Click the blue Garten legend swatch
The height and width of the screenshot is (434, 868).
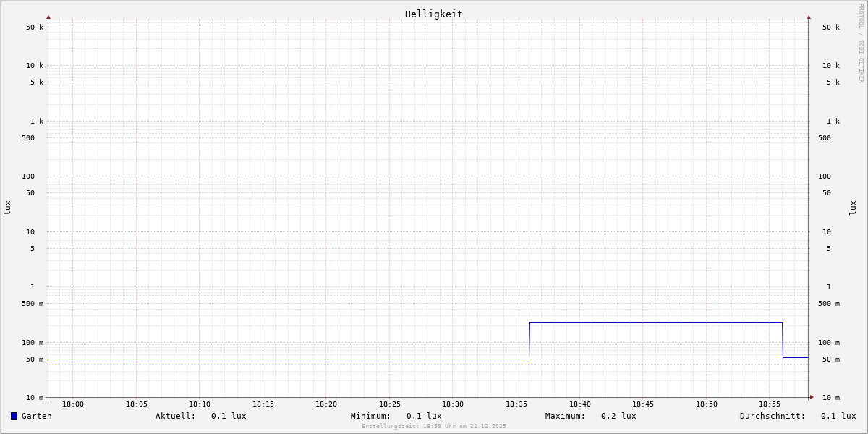pyautogui.click(x=14, y=416)
